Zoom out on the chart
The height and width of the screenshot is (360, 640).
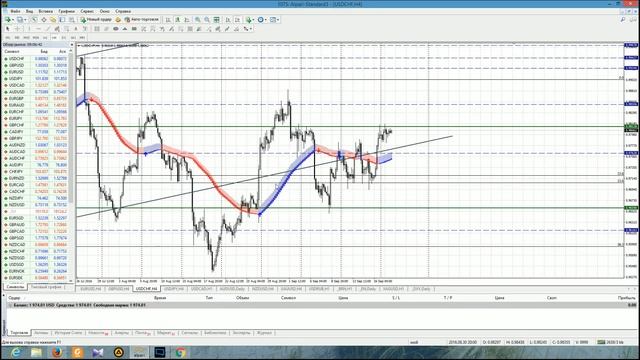point(207,20)
